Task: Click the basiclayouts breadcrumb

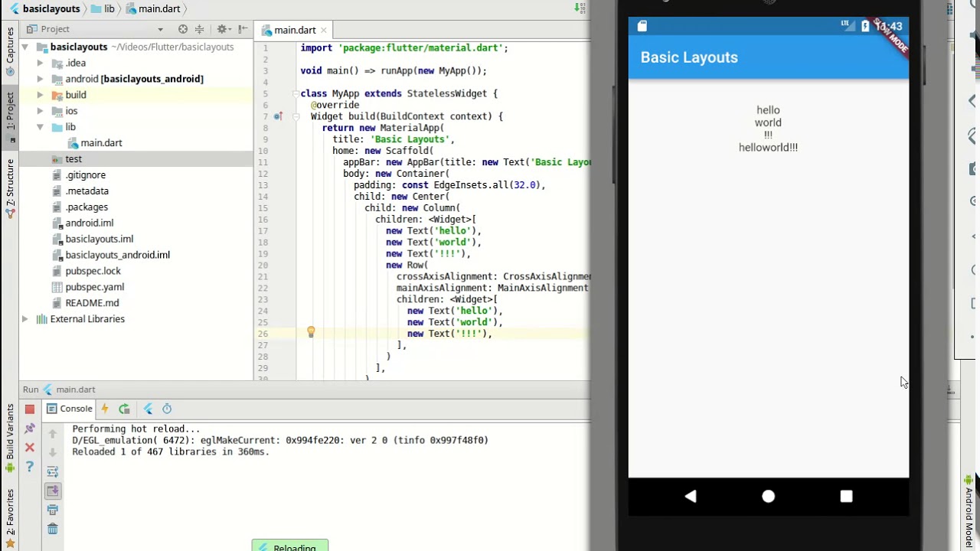Action: coord(44,8)
